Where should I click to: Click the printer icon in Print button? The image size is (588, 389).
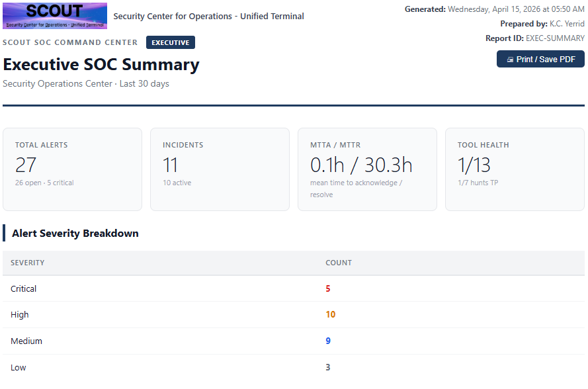(510, 60)
